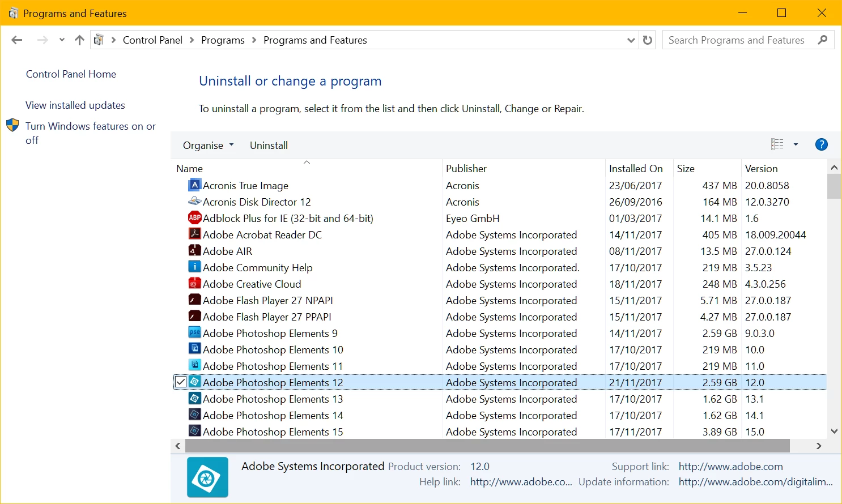Sort by the Installed On column header
Screen dimensions: 842x504
click(x=639, y=168)
